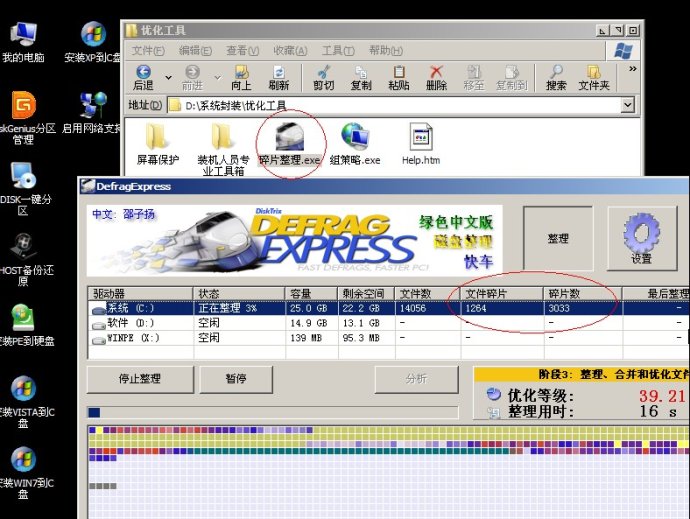Click 容量 column header
690x519 pixels.
(312, 294)
